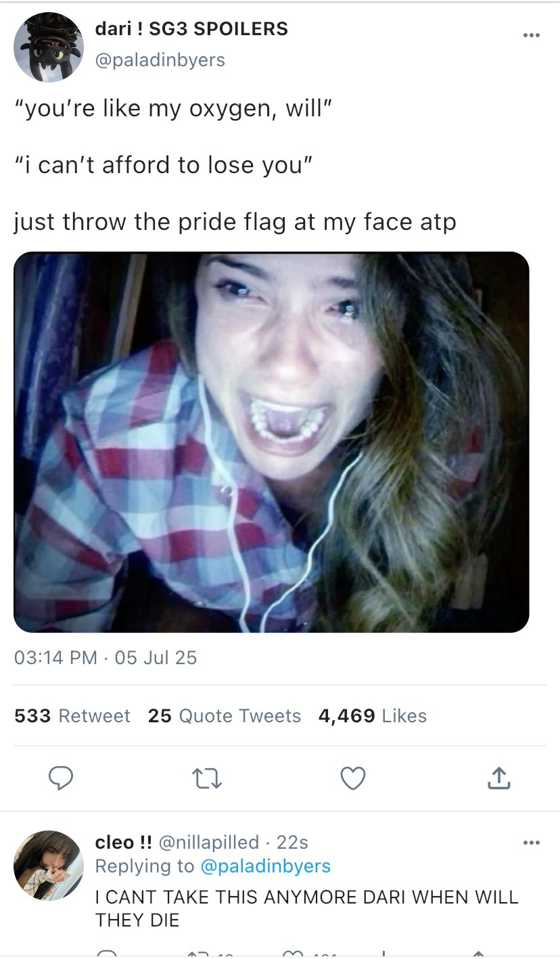Open the tweet's attached photo

pos(271,442)
